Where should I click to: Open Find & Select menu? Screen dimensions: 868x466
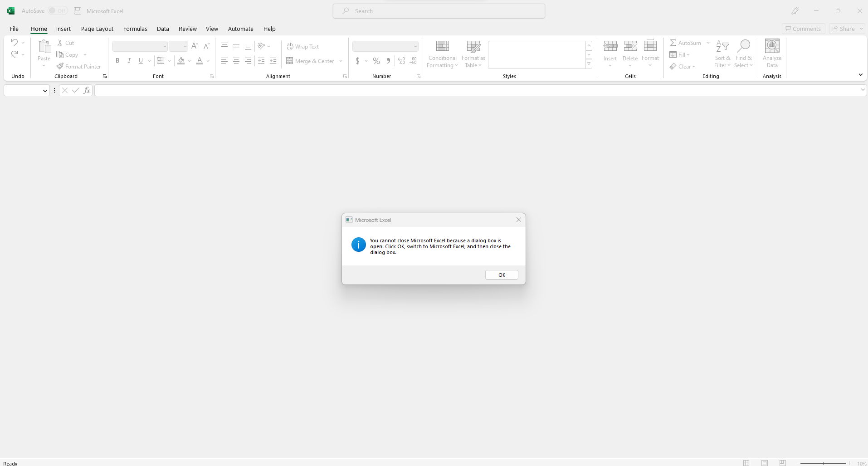pyautogui.click(x=744, y=54)
